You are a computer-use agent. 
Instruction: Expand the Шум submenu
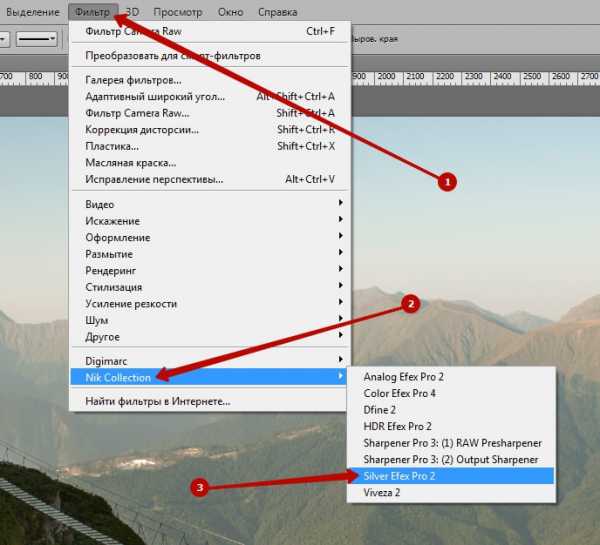click(x=96, y=320)
